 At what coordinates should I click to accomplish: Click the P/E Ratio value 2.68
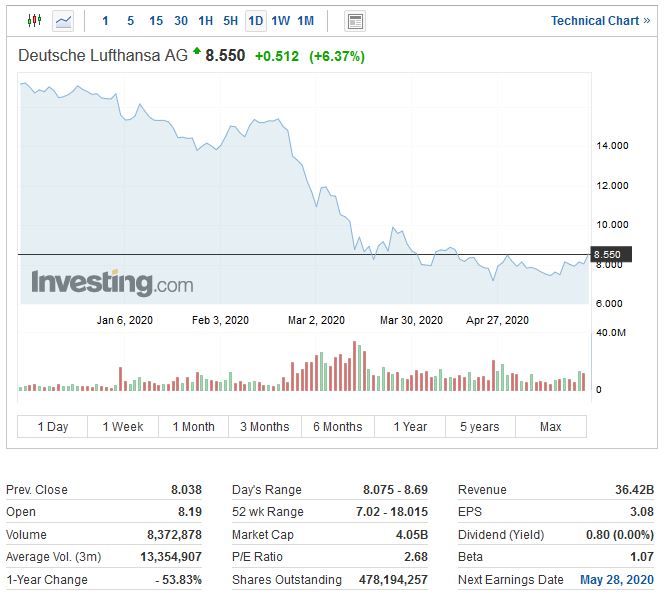tap(415, 556)
